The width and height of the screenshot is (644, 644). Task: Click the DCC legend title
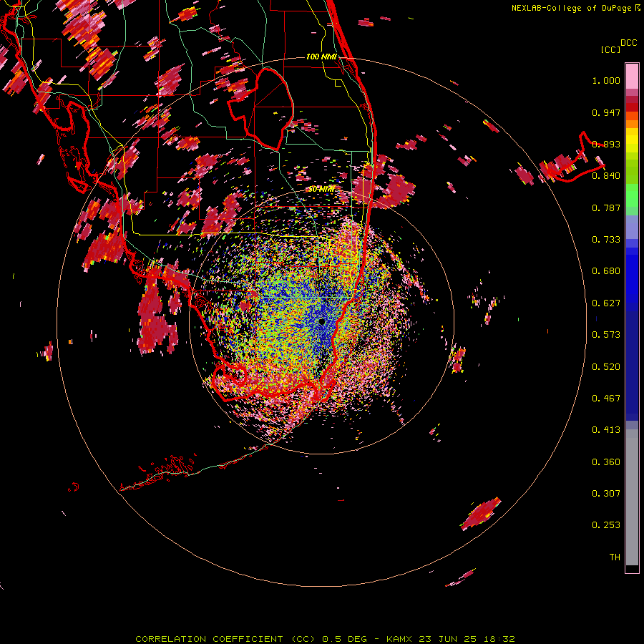(628, 43)
